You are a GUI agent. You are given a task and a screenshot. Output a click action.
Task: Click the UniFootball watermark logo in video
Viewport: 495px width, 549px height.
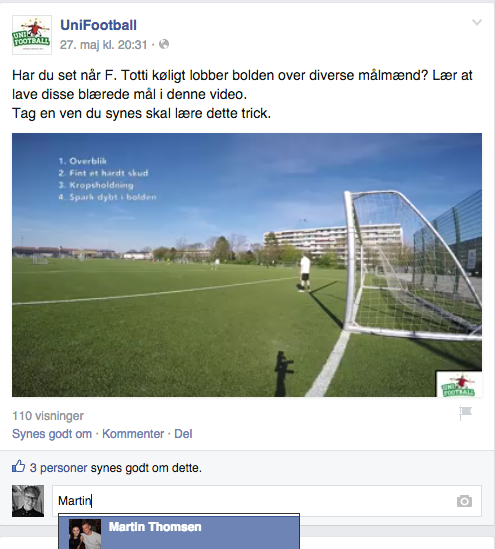459,384
